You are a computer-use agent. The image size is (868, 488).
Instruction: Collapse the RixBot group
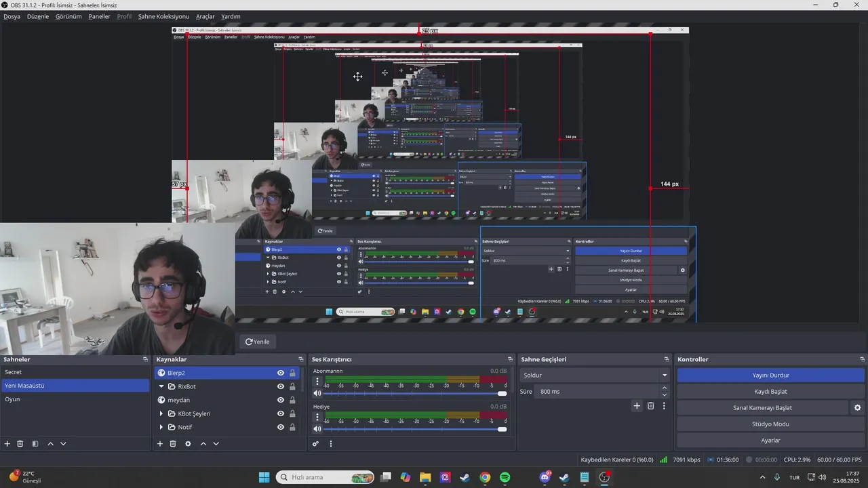click(x=161, y=386)
